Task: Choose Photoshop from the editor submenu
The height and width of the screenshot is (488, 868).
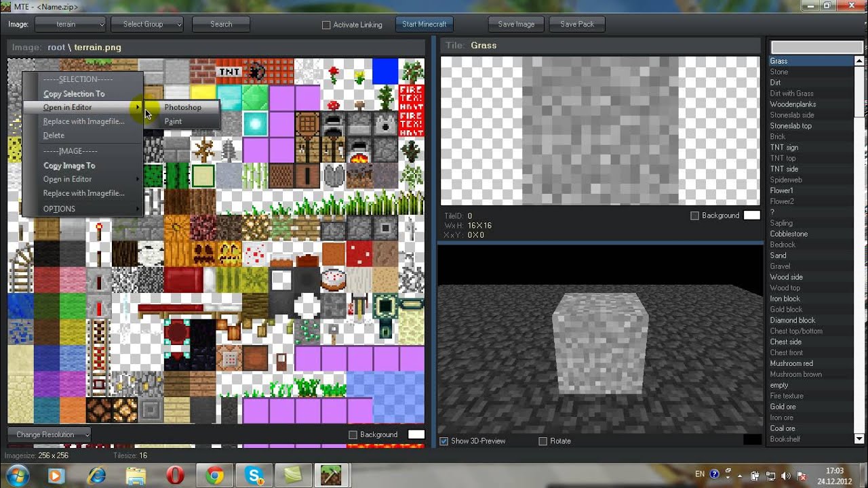Action: point(182,107)
